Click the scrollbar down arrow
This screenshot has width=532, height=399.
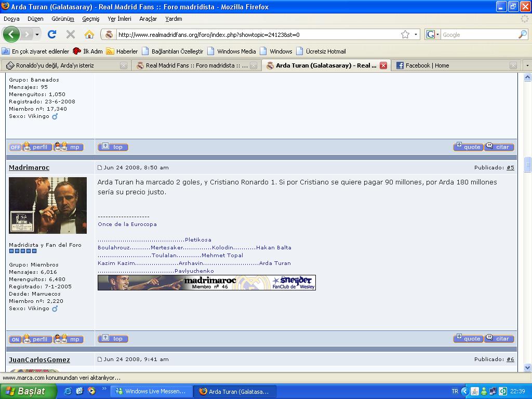[x=528, y=367]
